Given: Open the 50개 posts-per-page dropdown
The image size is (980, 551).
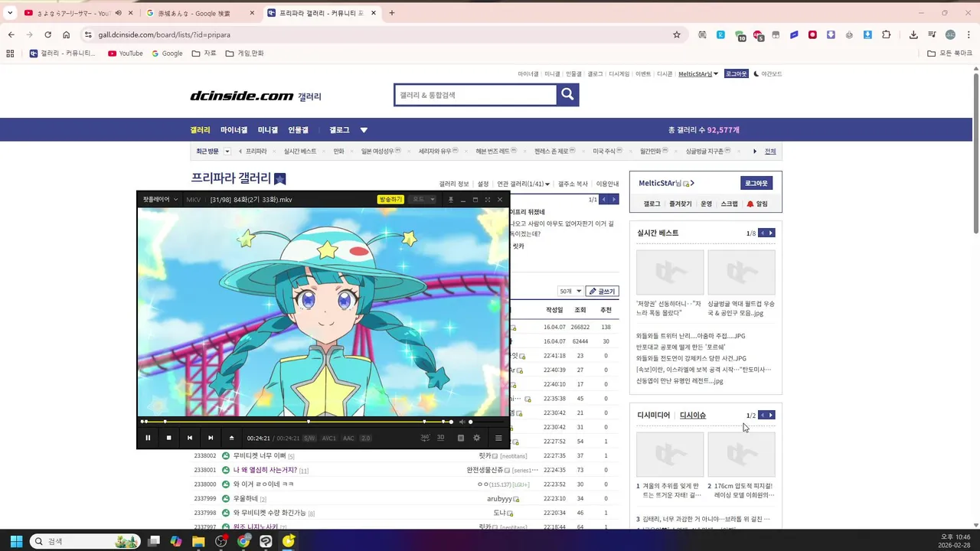Looking at the screenshot, I should coord(570,292).
